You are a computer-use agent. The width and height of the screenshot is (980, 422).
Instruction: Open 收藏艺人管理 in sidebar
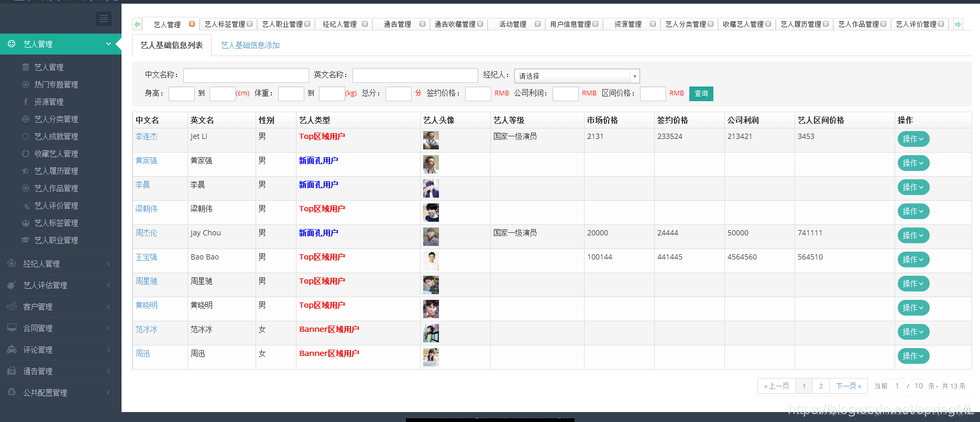[56, 154]
